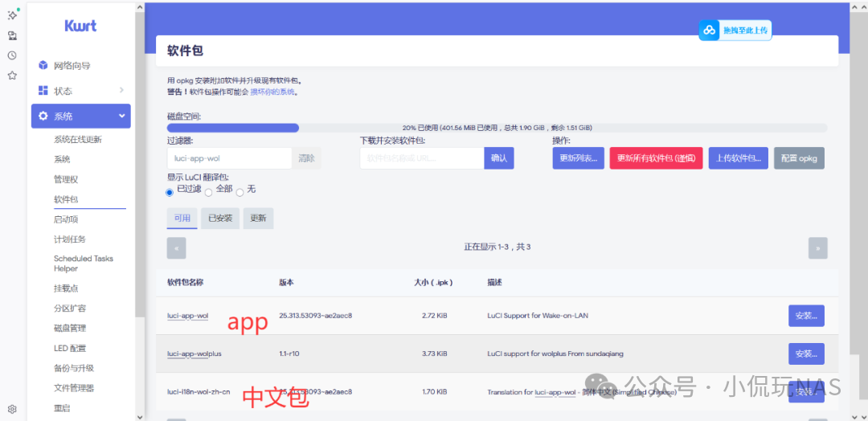Select the 无 radio option
Image resolution: width=868 pixels, height=421 pixels.
tap(240, 193)
